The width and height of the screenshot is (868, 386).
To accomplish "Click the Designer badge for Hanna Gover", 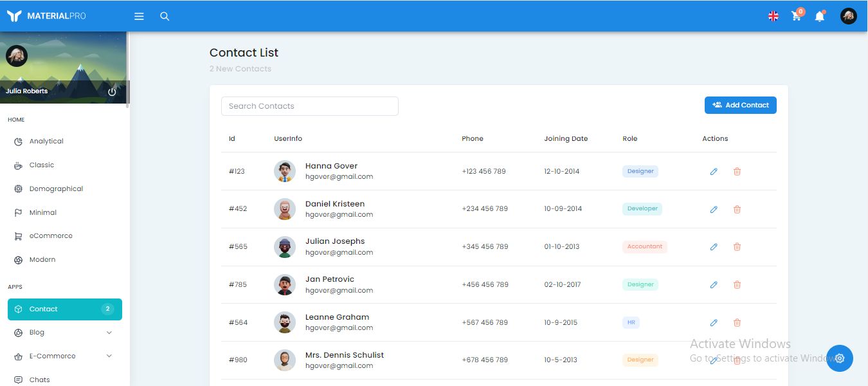I will (x=640, y=171).
